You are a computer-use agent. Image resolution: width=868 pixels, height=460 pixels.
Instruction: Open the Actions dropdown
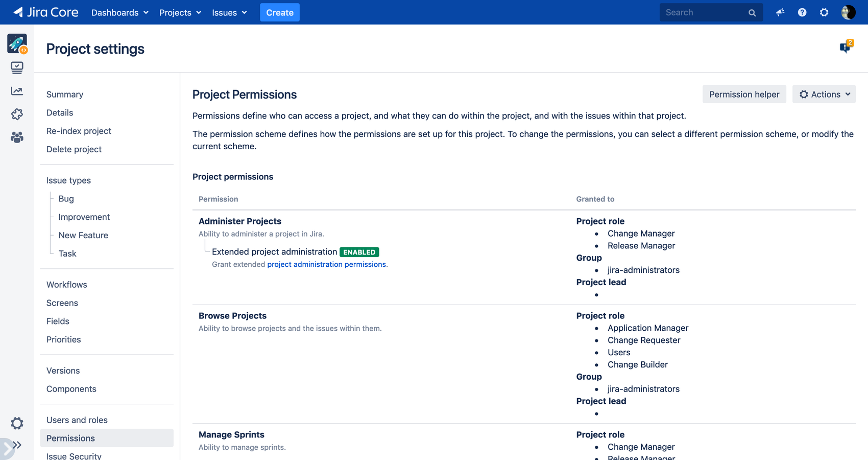point(824,94)
